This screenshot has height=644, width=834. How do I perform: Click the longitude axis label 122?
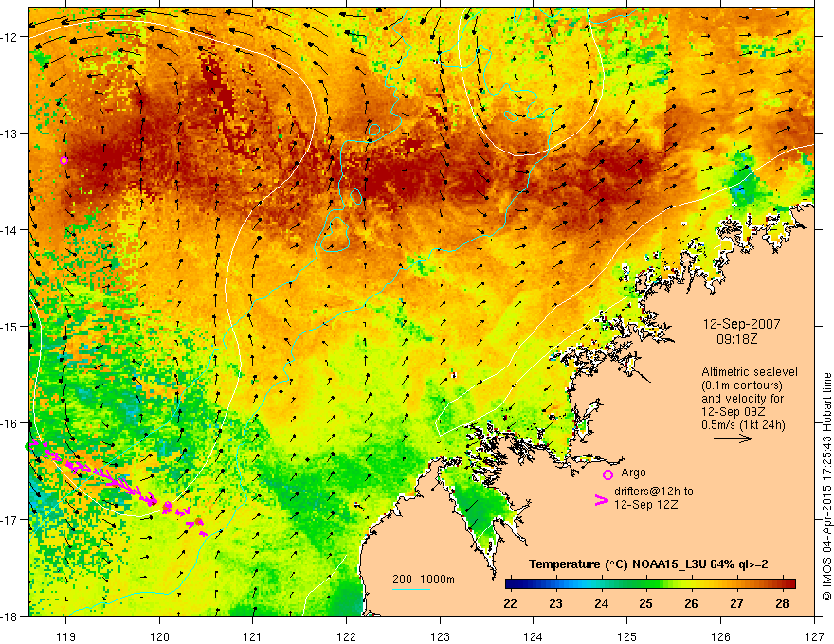[346, 636]
